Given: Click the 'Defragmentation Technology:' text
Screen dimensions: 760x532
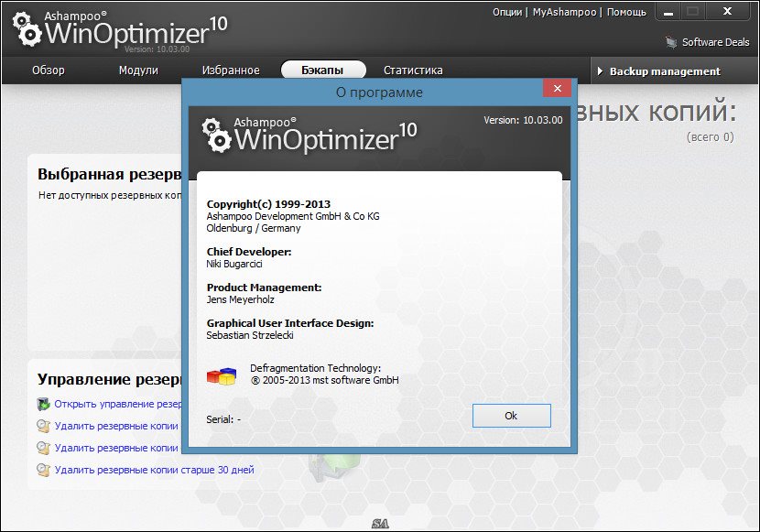Looking at the screenshot, I should (x=316, y=368).
